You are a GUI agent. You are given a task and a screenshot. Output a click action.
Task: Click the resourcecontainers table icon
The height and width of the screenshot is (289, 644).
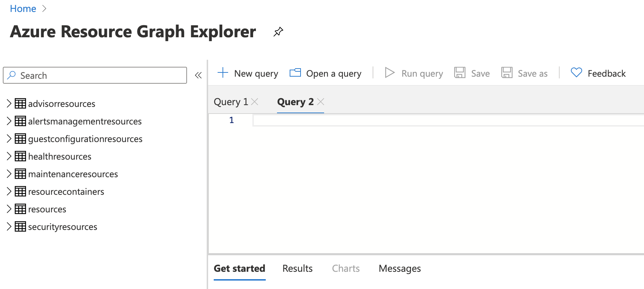[20, 191]
